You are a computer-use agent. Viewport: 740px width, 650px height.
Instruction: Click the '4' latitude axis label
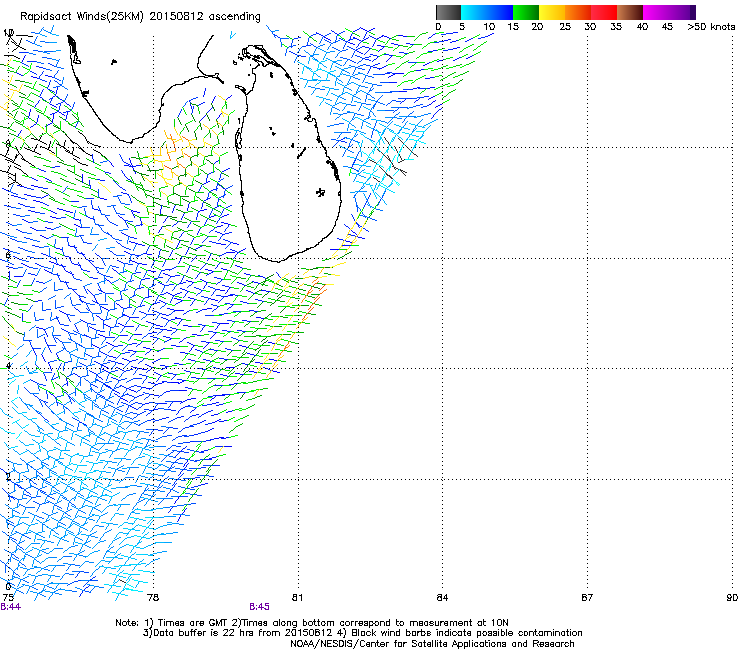coord(8,366)
